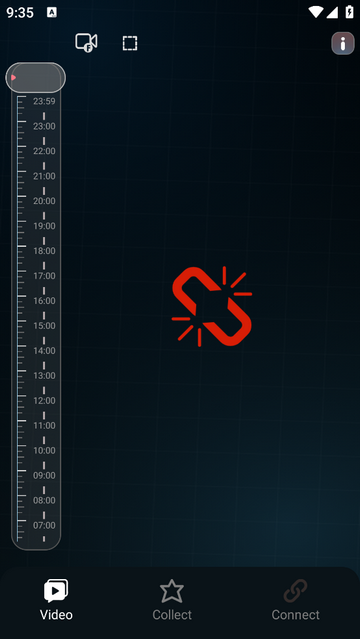The height and width of the screenshot is (639, 360).
Task: Tap the battery icon in status bar
Action: (x=349, y=12)
